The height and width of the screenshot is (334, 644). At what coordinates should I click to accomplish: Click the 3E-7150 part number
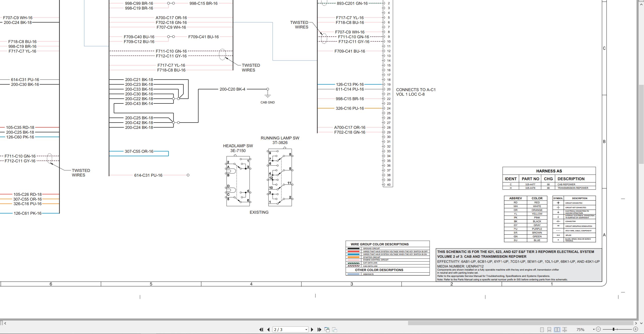[x=238, y=151]
